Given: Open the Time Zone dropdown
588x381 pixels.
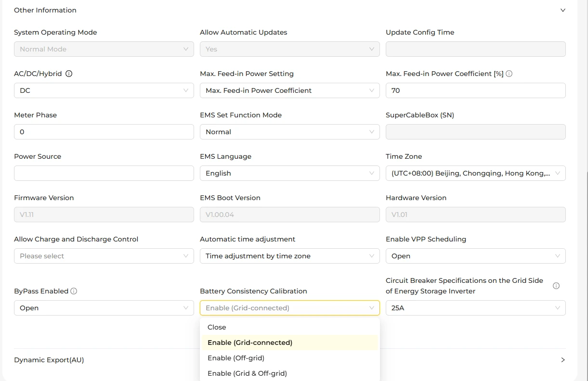Looking at the screenshot, I should coord(476,173).
